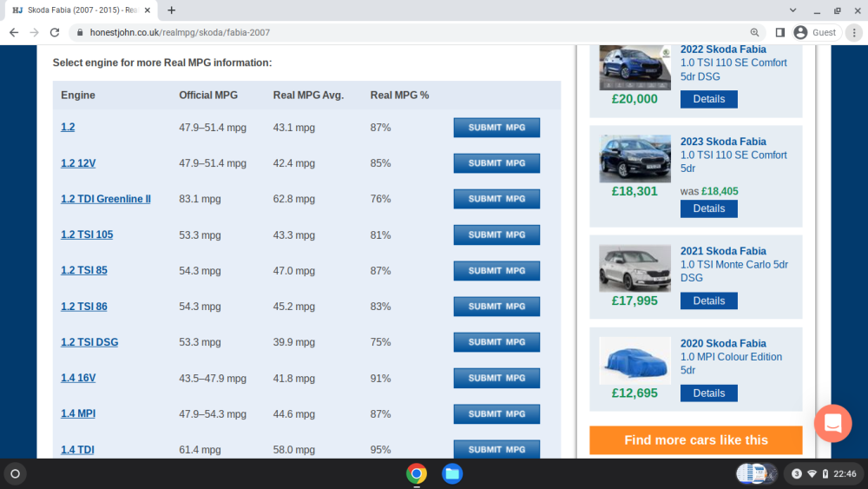This screenshot has height=489, width=868.
Task: Open the 1.2 TSI 85 engine link
Action: point(84,270)
